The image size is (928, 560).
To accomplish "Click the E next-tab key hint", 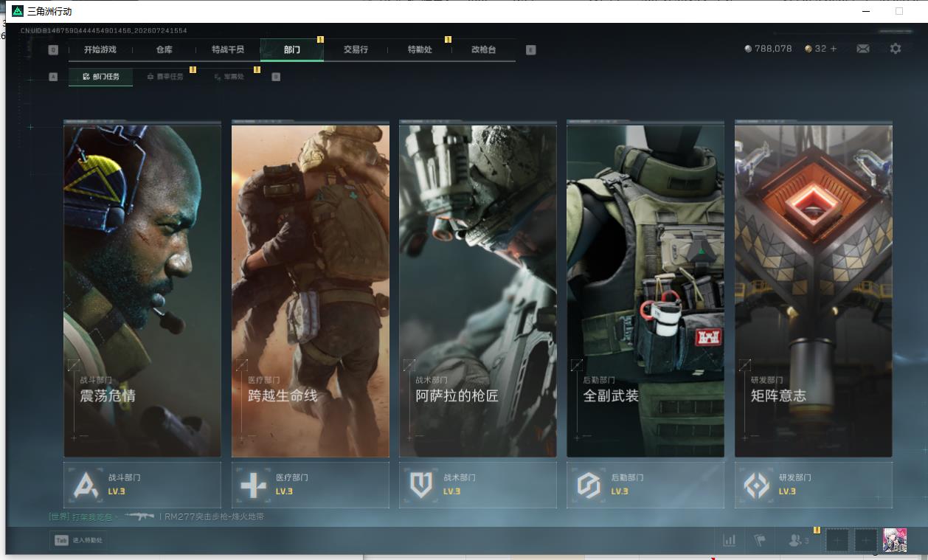I will click(531, 50).
